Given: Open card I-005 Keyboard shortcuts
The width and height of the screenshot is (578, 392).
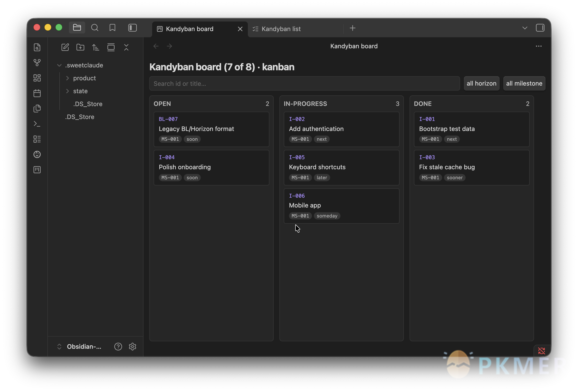Looking at the screenshot, I should pos(341,168).
